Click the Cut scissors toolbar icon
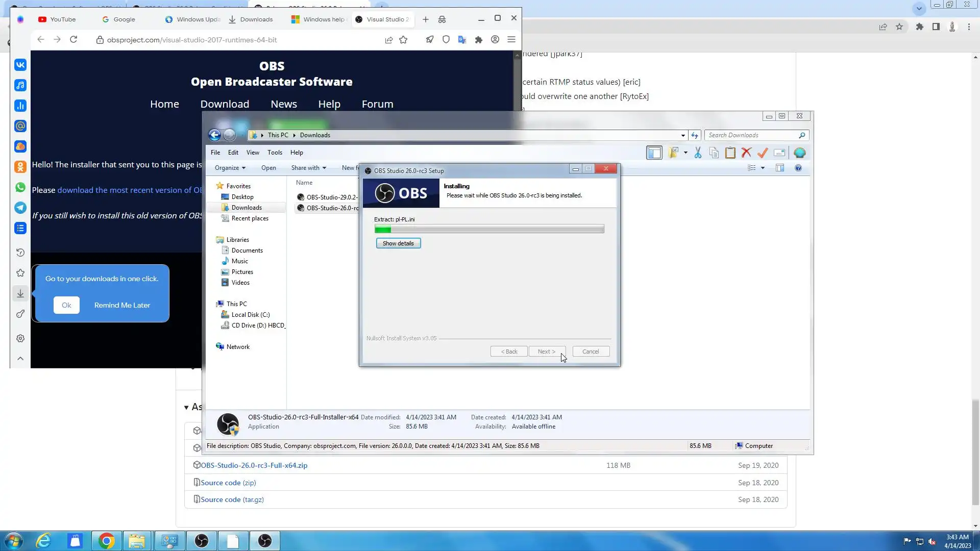 tap(698, 153)
